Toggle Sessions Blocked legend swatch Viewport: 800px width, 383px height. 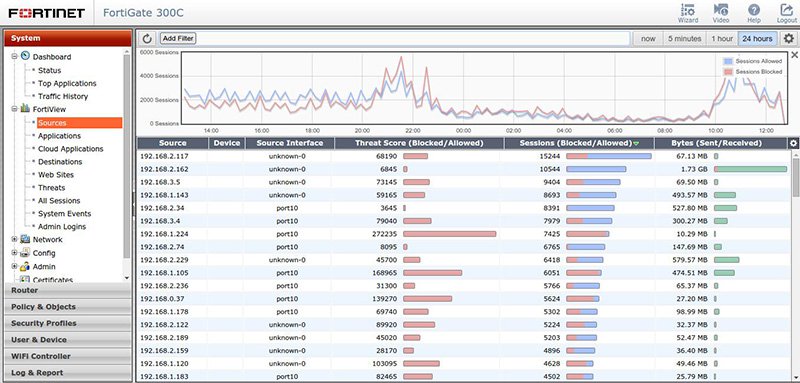tap(728, 72)
